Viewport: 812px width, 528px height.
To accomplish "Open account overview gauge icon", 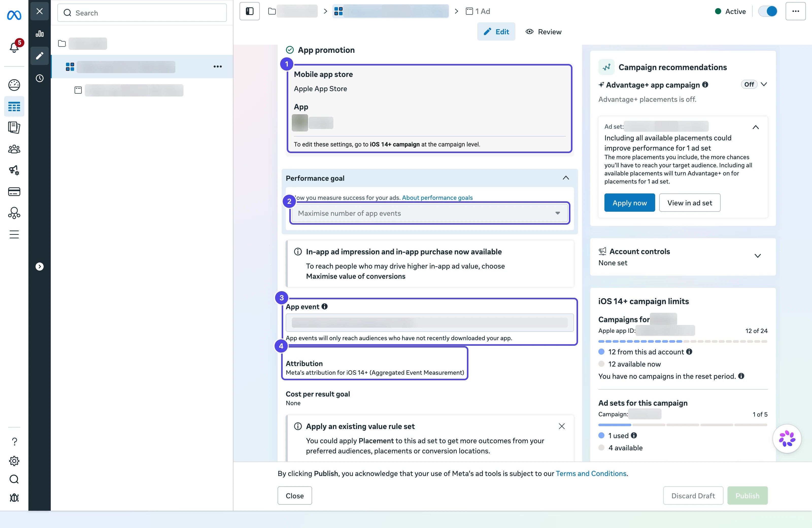I will (x=14, y=85).
